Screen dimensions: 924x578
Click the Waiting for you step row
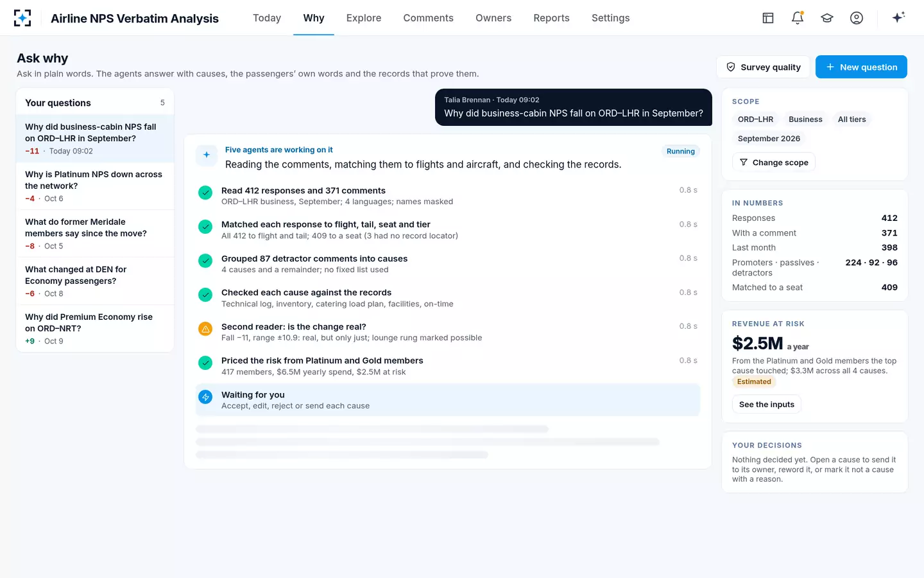pos(448,400)
